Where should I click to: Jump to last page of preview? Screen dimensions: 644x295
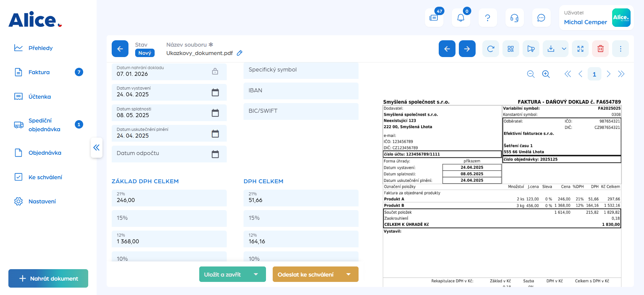[x=621, y=74]
